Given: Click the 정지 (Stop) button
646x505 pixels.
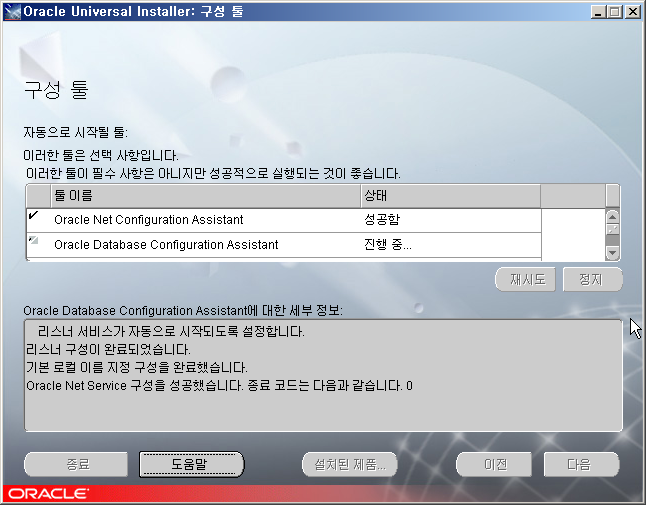Looking at the screenshot, I should 592,280.
